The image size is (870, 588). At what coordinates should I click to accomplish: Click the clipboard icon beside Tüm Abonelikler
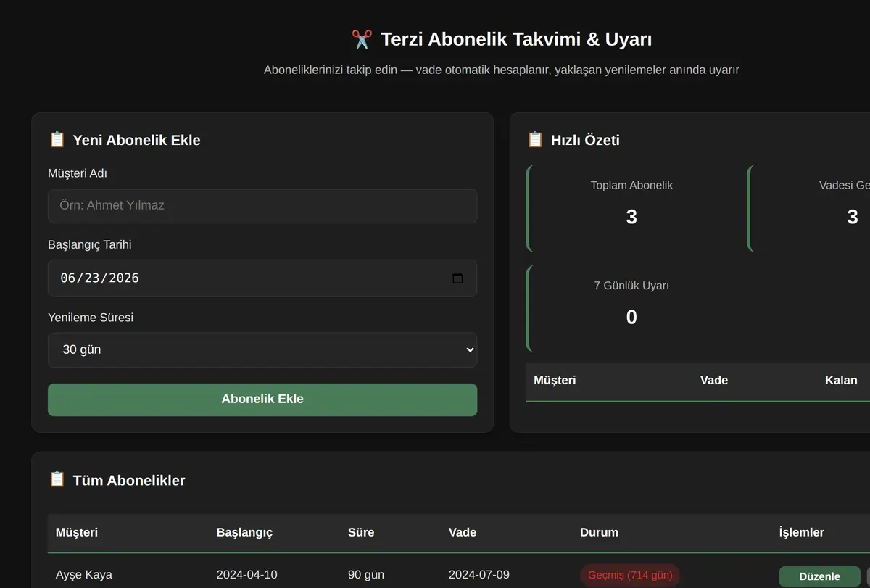(x=57, y=480)
